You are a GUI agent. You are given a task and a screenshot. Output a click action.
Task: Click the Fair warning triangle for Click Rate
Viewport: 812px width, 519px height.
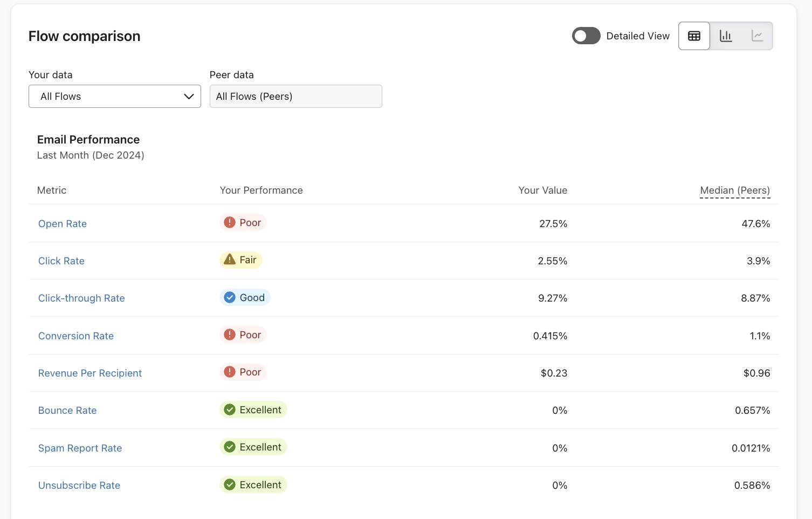coord(229,259)
